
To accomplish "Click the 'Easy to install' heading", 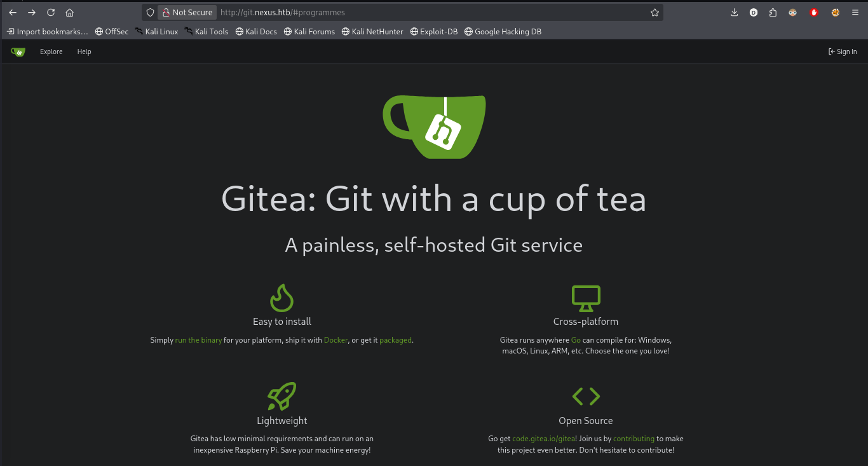I will (282, 322).
